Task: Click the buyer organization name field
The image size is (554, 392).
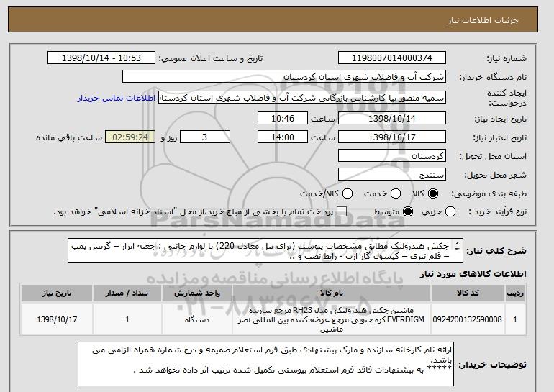Action: [x=284, y=77]
